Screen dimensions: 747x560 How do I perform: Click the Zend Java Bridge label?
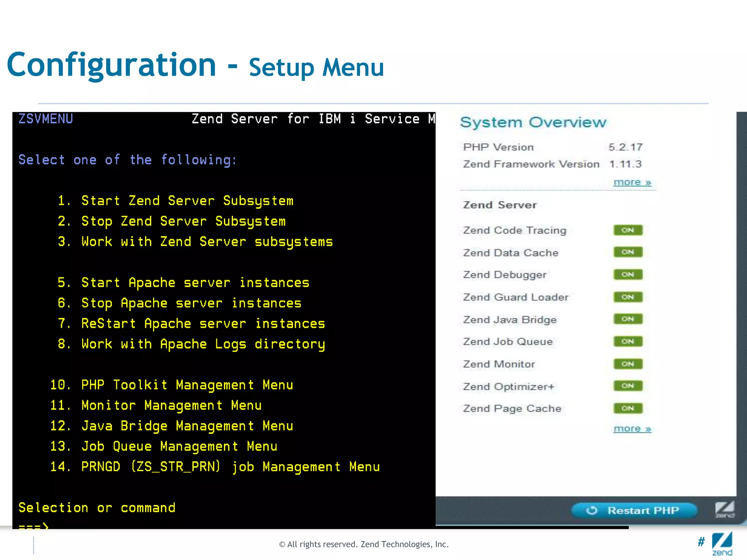click(x=510, y=320)
